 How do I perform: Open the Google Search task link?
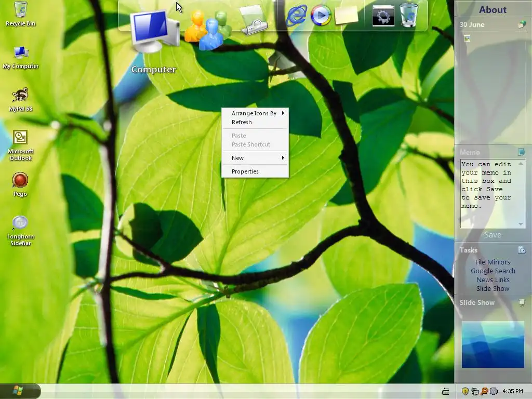493,271
